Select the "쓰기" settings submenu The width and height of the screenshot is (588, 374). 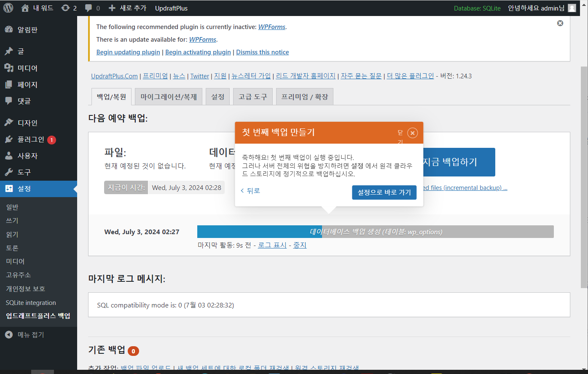12,220
